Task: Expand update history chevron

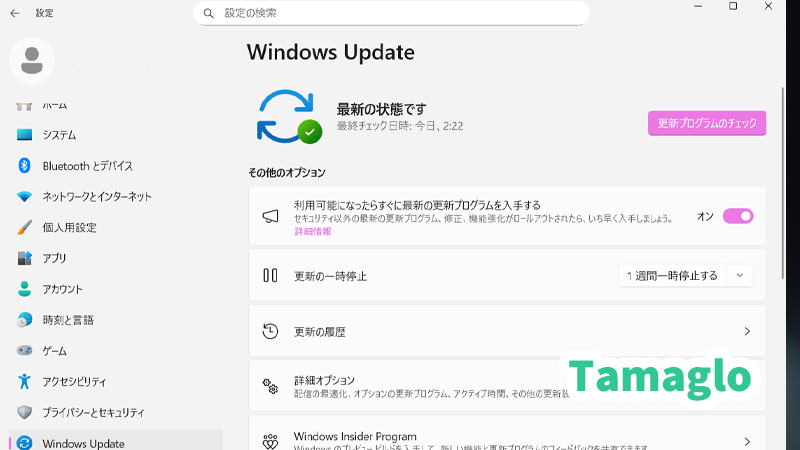Action: [747, 332]
